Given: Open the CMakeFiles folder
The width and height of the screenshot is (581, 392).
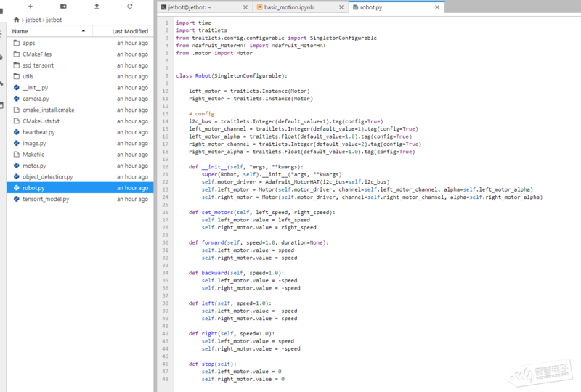Looking at the screenshot, I should pyautogui.click(x=80, y=54).
